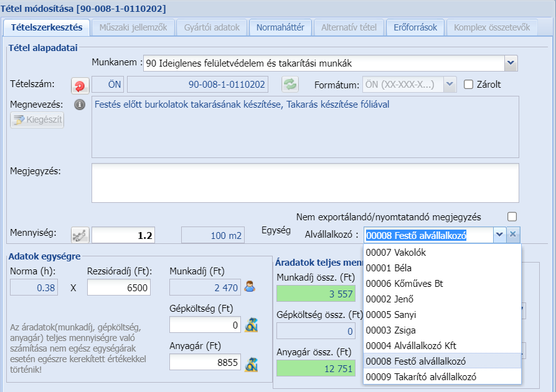
Task: Click the price icon beside Gépköltség field
Action: coord(251,325)
